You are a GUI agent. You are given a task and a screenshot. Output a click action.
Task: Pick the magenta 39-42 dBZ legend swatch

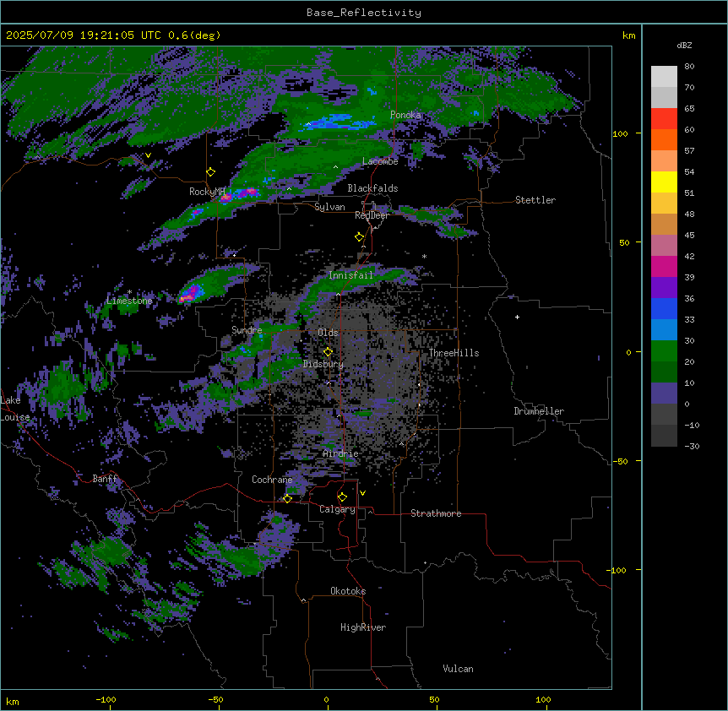pyautogui.click(x=664, y=266)
